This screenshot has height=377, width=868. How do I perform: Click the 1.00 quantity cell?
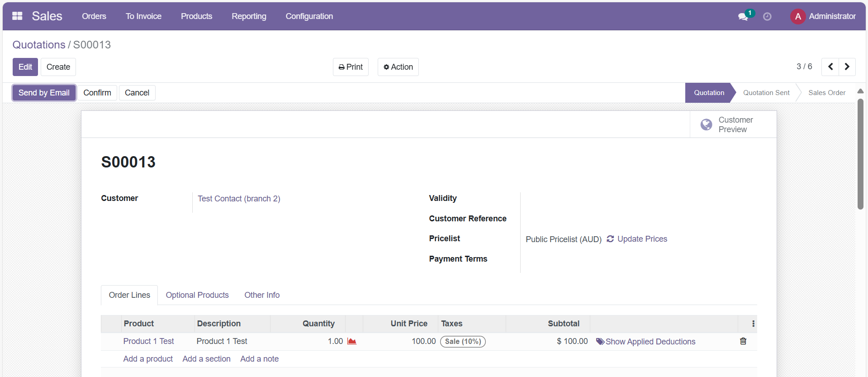coord(335,341)
